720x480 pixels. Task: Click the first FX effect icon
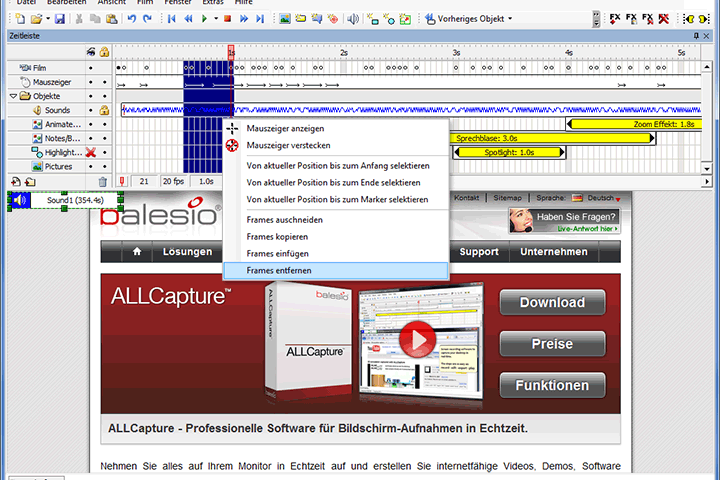614,19
